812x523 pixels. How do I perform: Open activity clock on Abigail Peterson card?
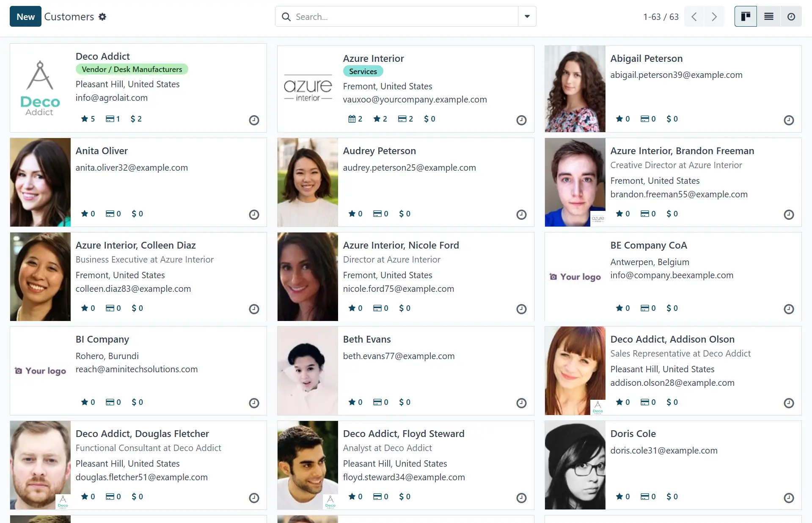coord(788,120)
